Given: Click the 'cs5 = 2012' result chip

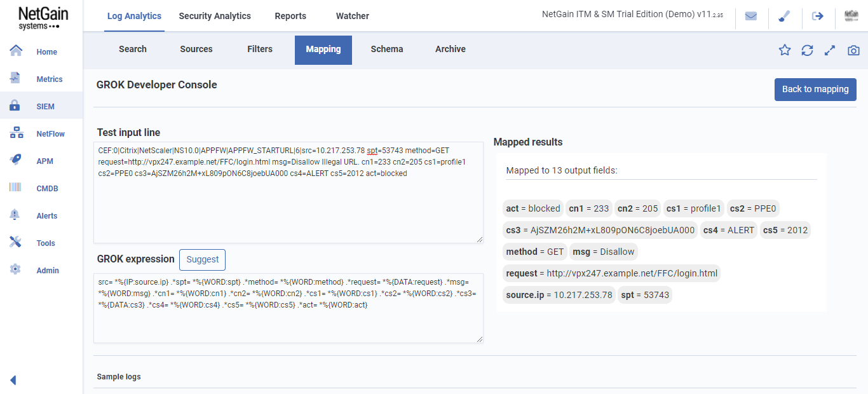Looking at the screenshot, I should 785,230.
